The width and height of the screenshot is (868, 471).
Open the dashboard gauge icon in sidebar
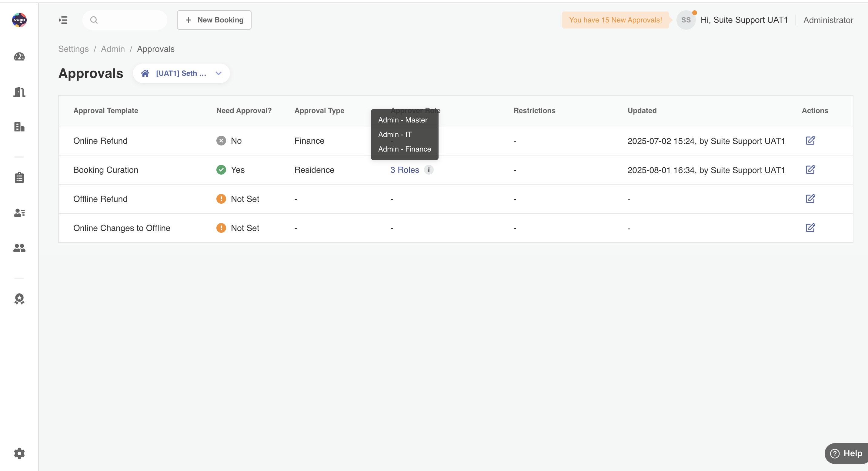coord(19,57)
